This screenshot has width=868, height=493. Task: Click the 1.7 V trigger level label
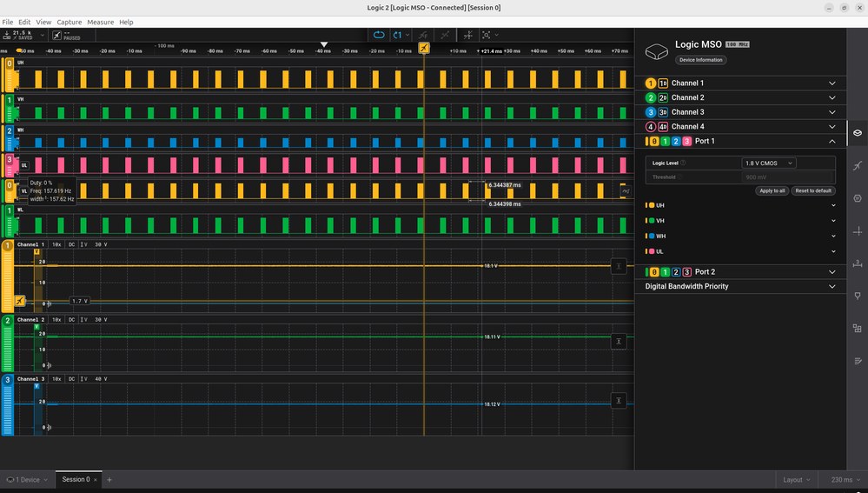80,302
